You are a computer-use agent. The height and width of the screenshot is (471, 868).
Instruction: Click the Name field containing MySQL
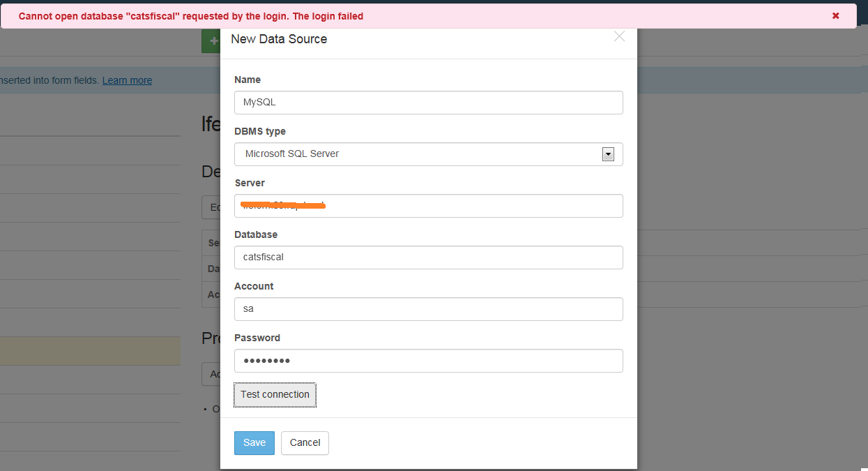tap(428, 103)
